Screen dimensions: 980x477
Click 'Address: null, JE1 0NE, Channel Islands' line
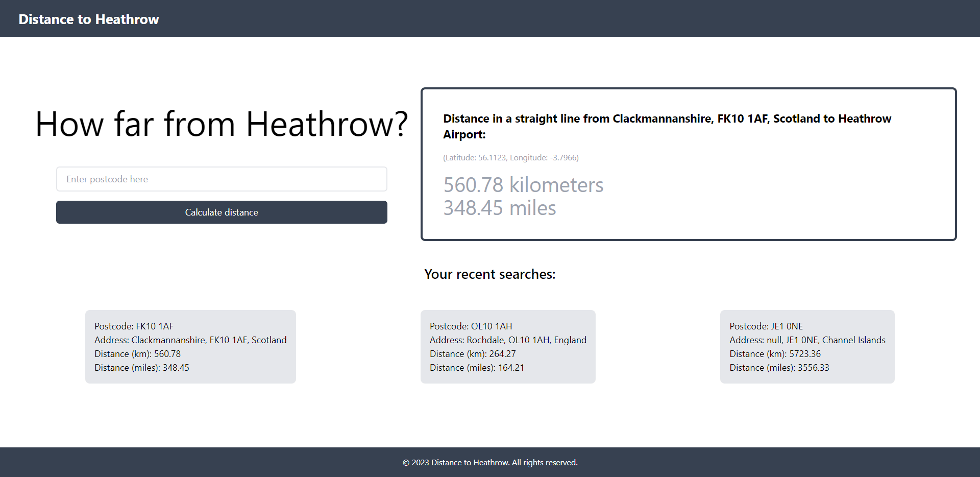(807, 340)
